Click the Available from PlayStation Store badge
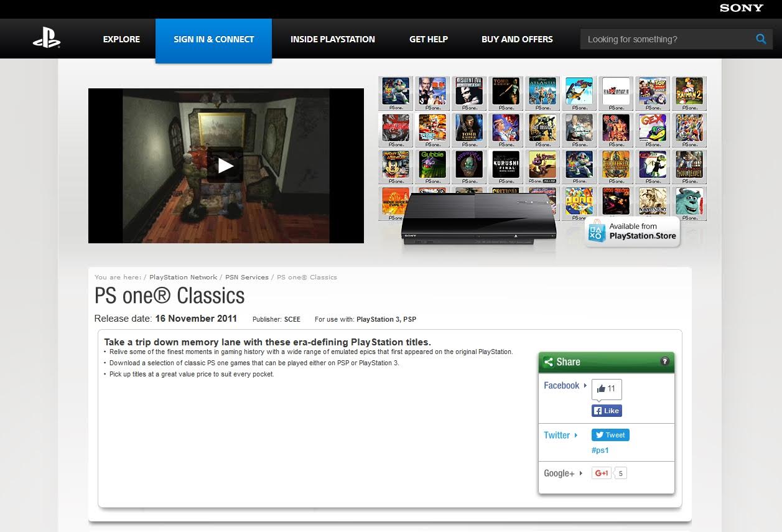 coord(632,232)
